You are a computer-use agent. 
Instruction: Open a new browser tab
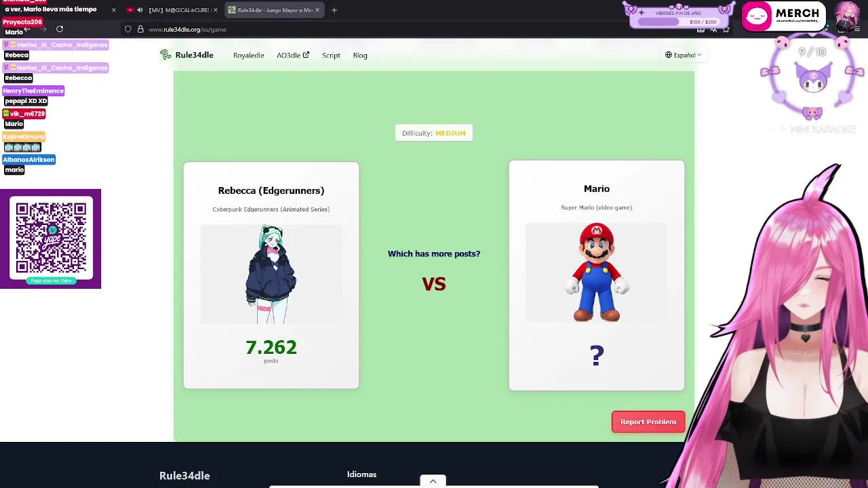[x=334, y=10]
